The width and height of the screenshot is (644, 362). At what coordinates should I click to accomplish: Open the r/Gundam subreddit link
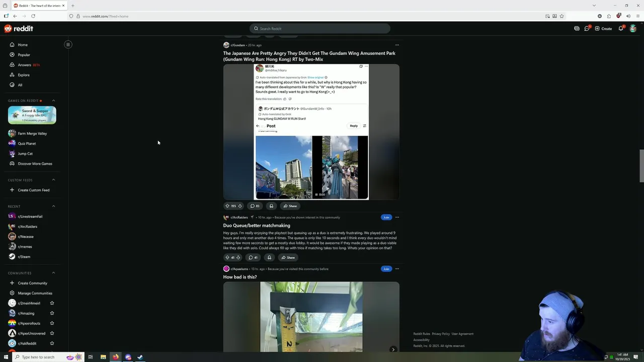tap(237, 45)
